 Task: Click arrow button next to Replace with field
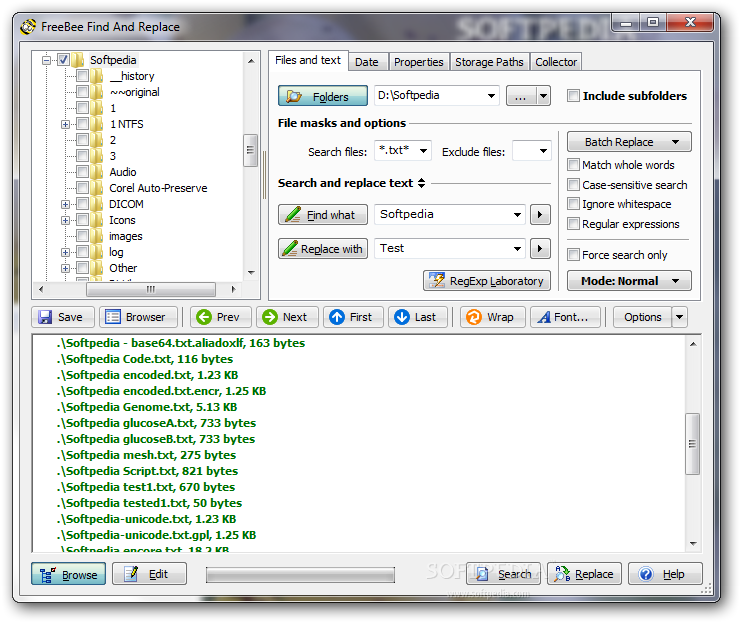(540, 249)
